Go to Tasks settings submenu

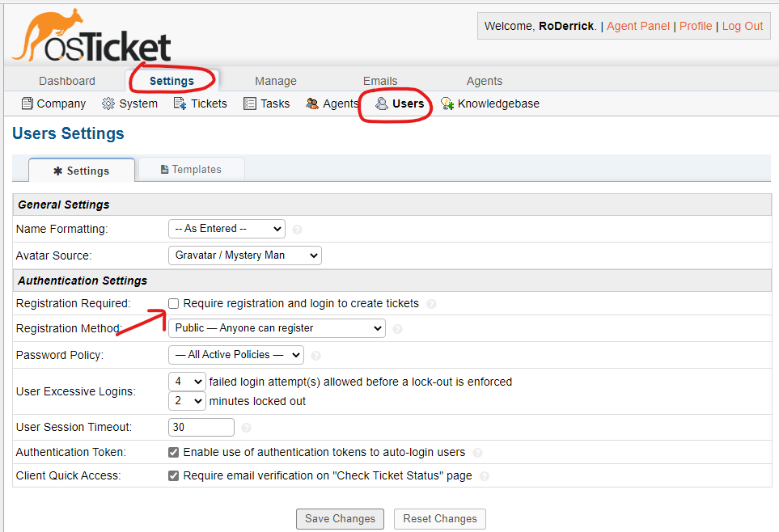[x=267, y=103]
